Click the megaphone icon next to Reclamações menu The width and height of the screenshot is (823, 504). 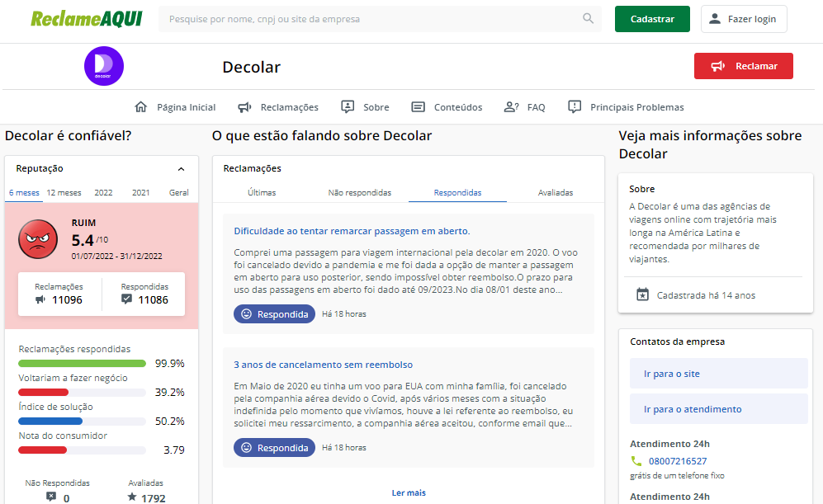[x=244, y=107]
